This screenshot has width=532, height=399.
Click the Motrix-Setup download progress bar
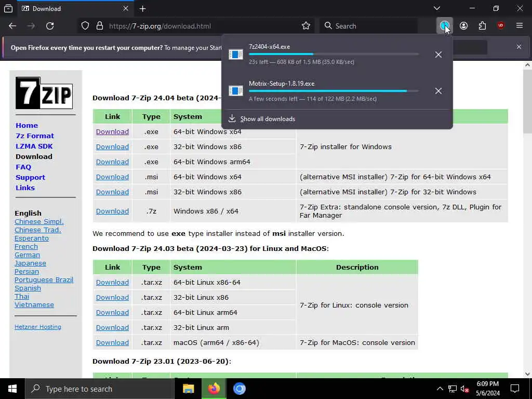point(334,91)
